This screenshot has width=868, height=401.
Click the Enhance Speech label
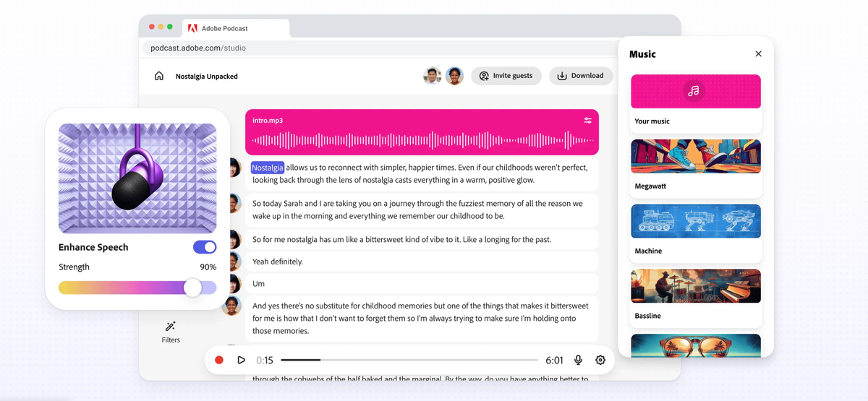[x=93, y=247]
